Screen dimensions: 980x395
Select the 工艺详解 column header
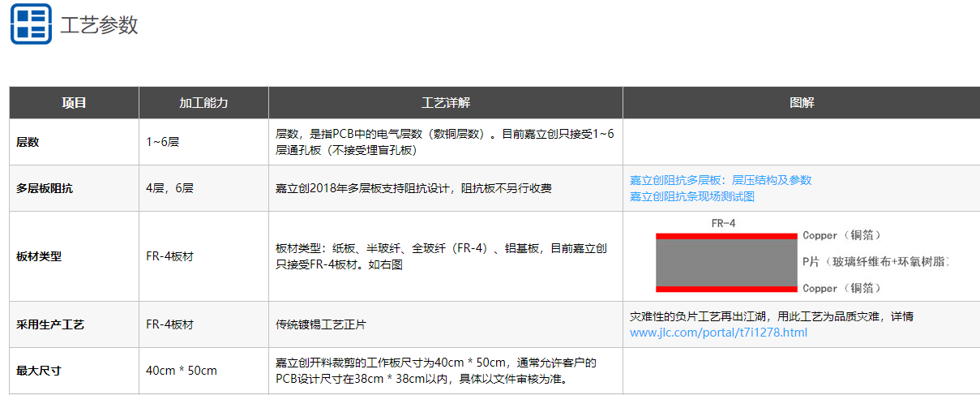[446, 103]
